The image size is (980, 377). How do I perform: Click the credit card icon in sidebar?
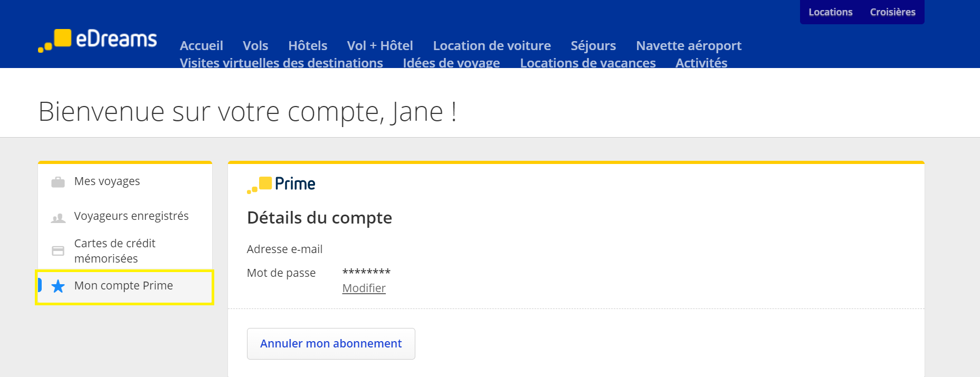tap(58, 251)
